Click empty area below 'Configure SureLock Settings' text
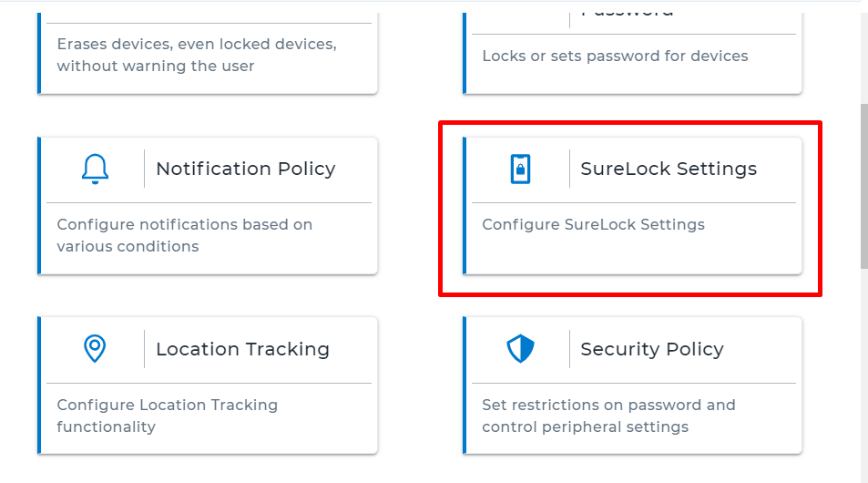 632,253
